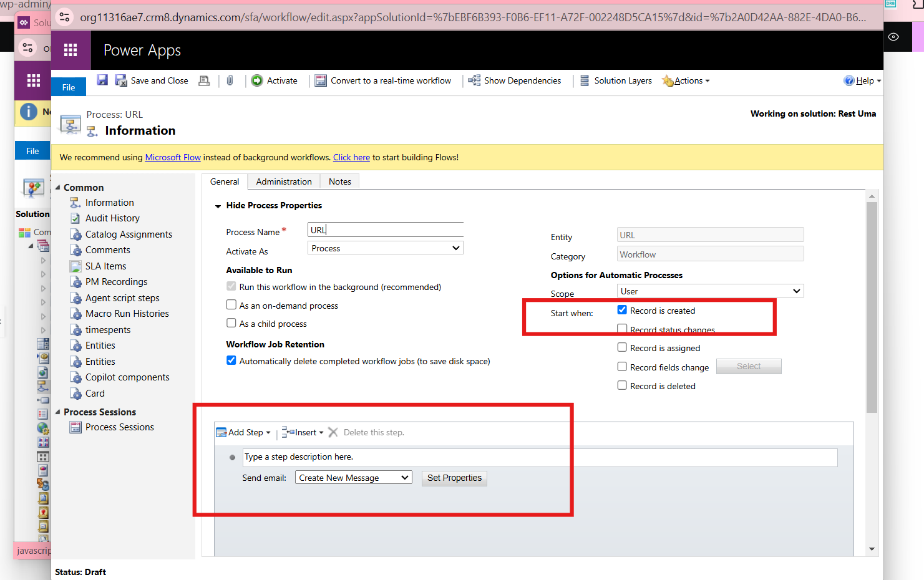The height and width of the screenshot is (580, 924).
Task: Click the scrollbar down arrow
Action: pyautogui.click(x=872, y=549)
